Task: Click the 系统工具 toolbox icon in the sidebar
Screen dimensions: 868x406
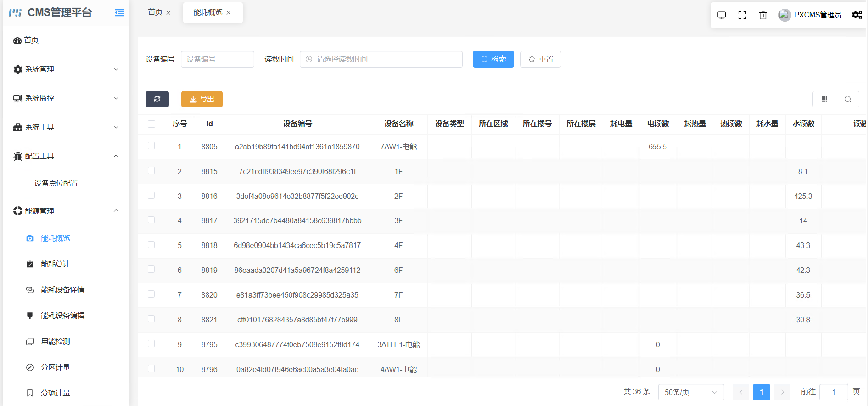Action: click(x=18, y=127)
